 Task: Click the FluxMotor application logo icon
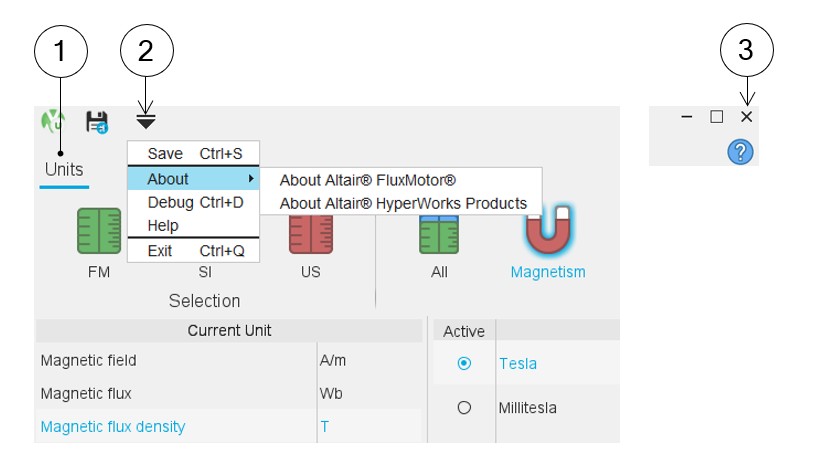pyautogui.click(x=52, y=121)
